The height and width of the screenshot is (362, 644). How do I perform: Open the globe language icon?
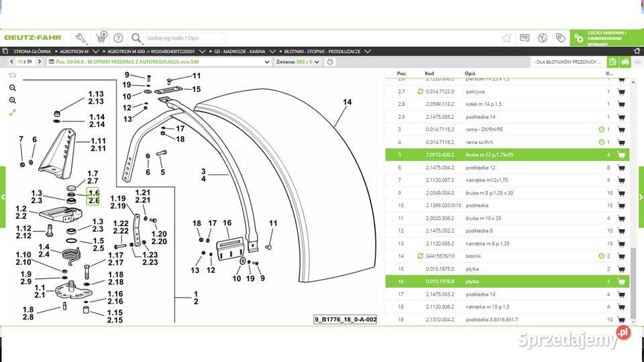(x=543, y=38)
